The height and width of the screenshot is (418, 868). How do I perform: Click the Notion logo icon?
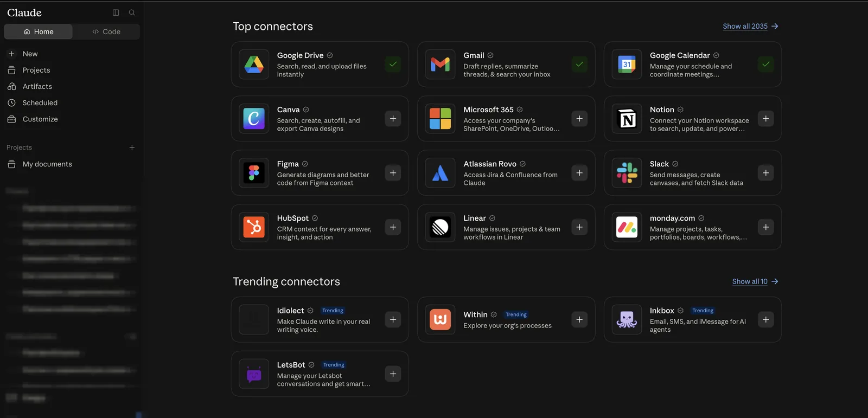(x=627, y=119)
